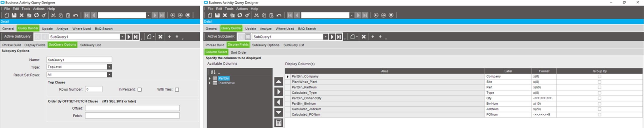Viewport: 644px width, 128px height.
Task: Click Home circle icon in left window toolbar
Action: click(x=188, y=15)
